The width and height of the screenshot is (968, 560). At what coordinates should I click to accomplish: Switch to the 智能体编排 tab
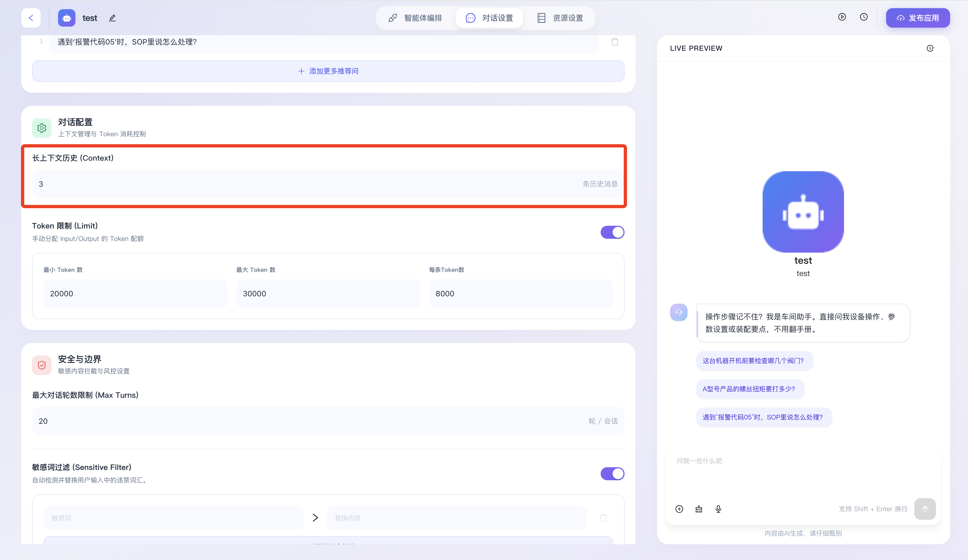tap(415, 18)
